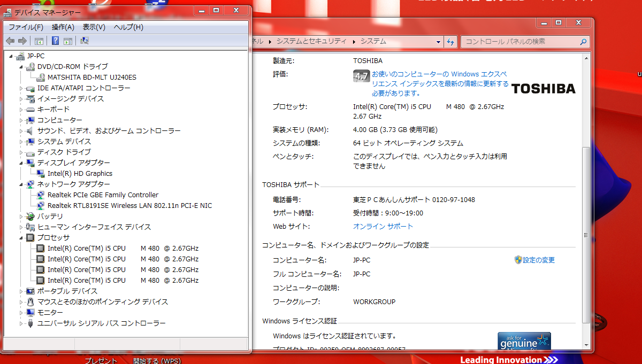
Task: Click the DVD/CD-ROM ドライブ disc icon
Action: [31, 66]
